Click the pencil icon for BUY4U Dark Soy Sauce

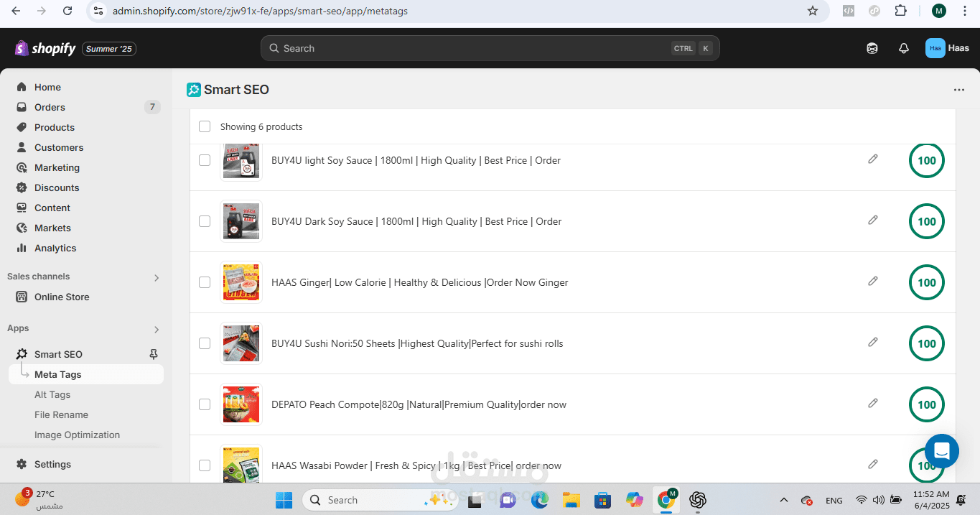(x=873, y=220)
